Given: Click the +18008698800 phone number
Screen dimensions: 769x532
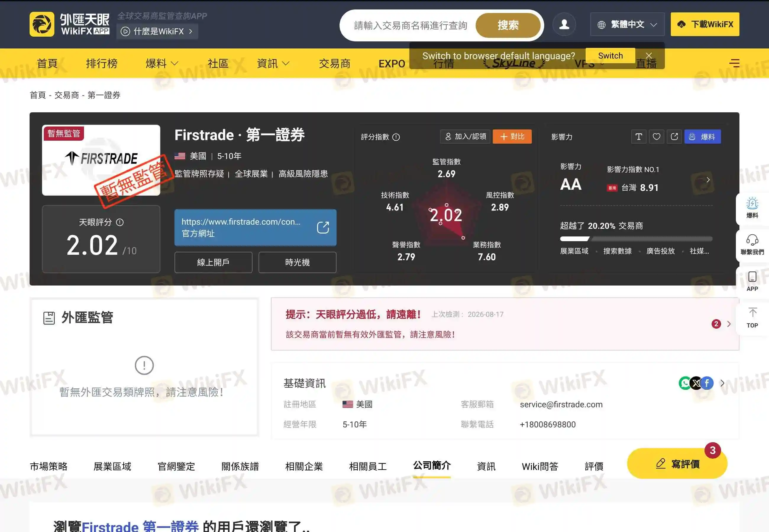Looking at the screenshot, I should pos(547,424).
